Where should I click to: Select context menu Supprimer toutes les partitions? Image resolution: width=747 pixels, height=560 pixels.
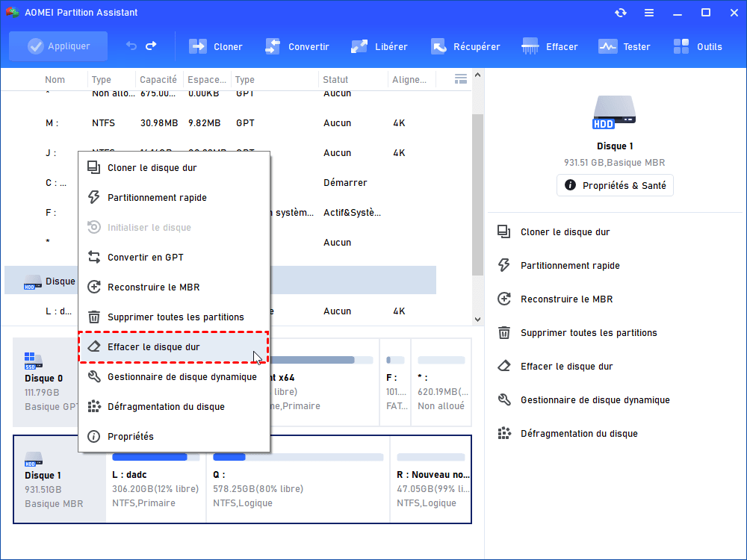click(174, 317)
